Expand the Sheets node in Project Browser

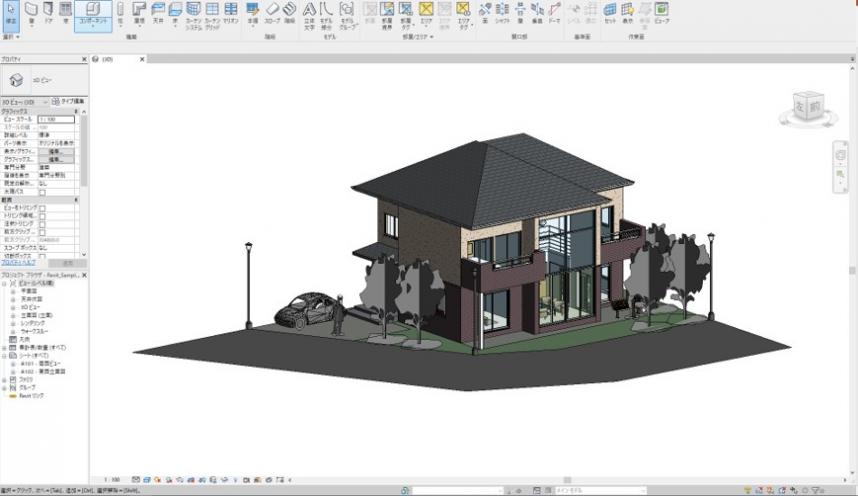pos(4,355)
